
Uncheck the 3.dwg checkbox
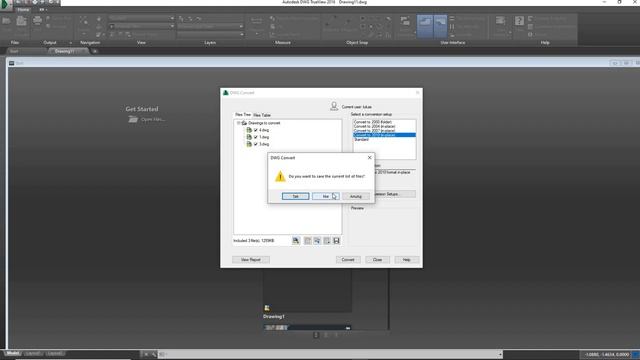(256, 144)
